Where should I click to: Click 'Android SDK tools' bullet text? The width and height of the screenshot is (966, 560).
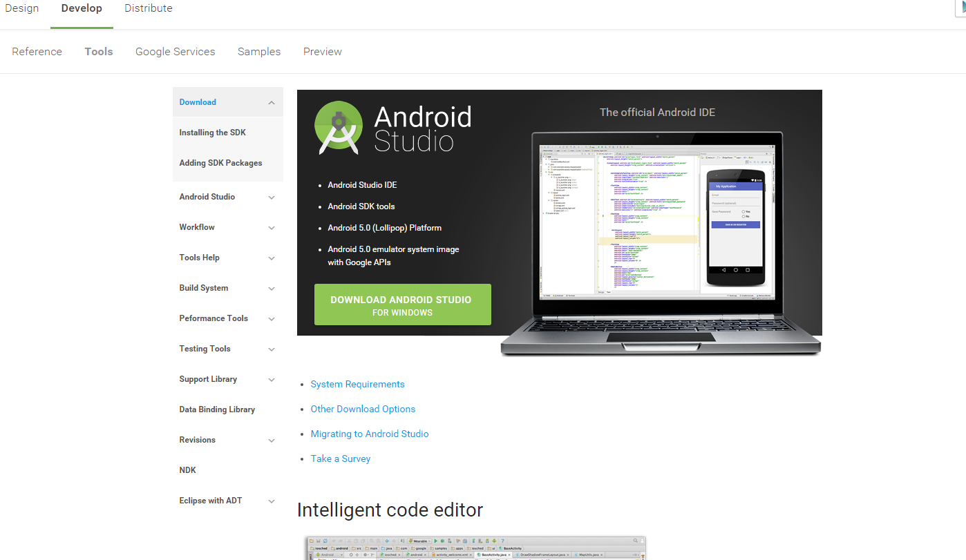361,206
